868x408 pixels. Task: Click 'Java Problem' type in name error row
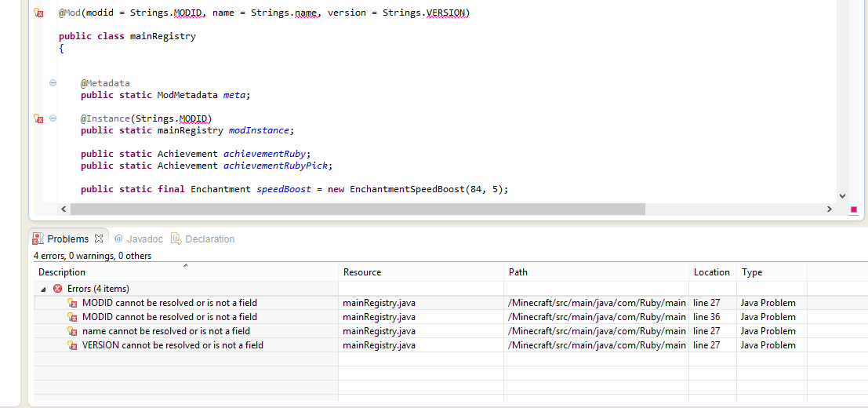pyautogui.click(x=768, y=331)
